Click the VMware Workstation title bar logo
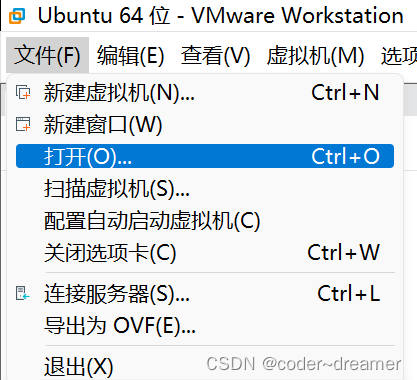 (x=16, y=16)
